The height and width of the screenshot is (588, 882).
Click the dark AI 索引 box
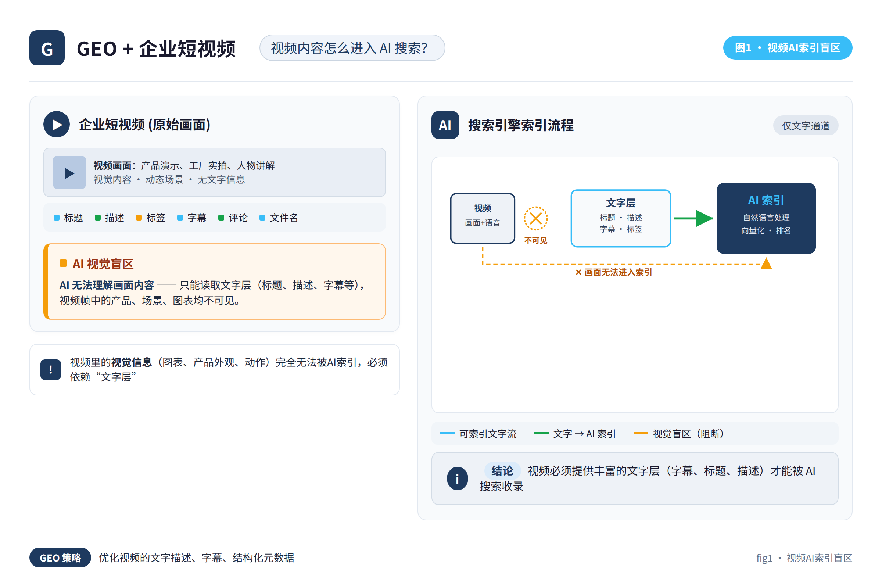point(766,219)
